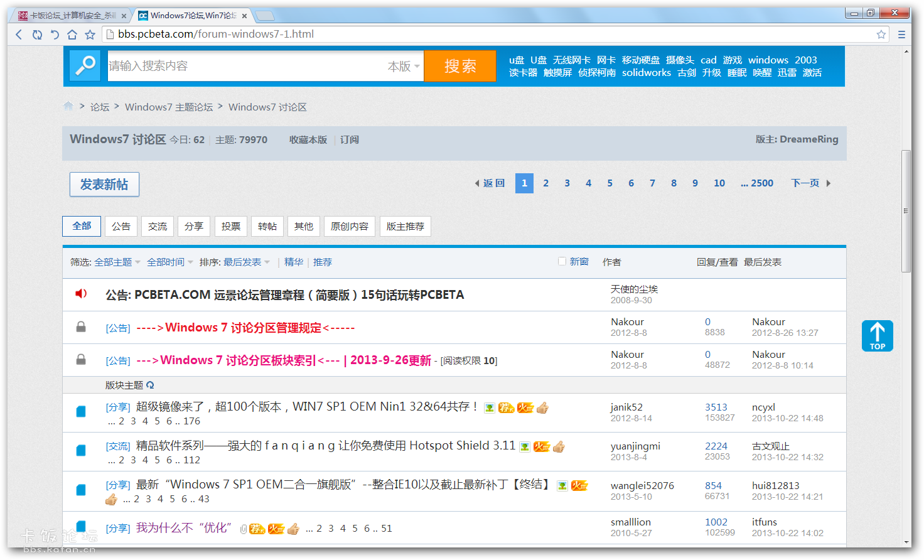Viewport: 924px width, 560px height.
Task: Select the 原创内容 category tab
Action: (x=350, y=226)
